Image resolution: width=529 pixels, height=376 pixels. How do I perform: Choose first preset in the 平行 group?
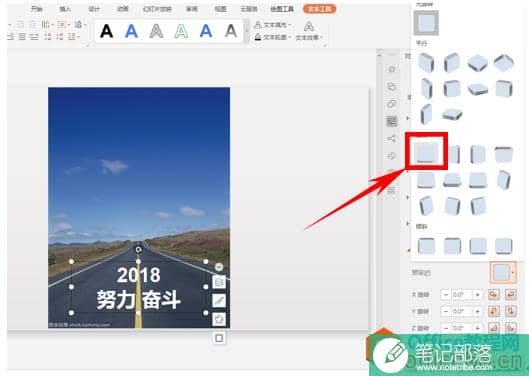(x=426, y=63)
